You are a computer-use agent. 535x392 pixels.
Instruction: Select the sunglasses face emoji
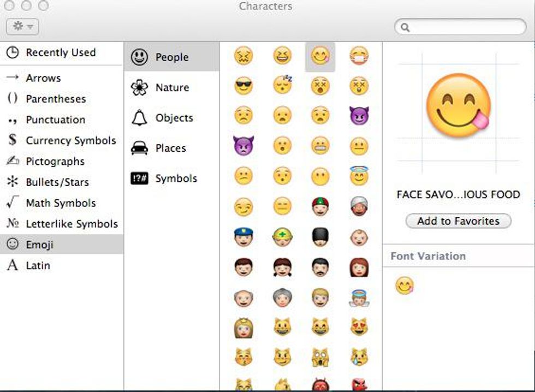point(243,86)
